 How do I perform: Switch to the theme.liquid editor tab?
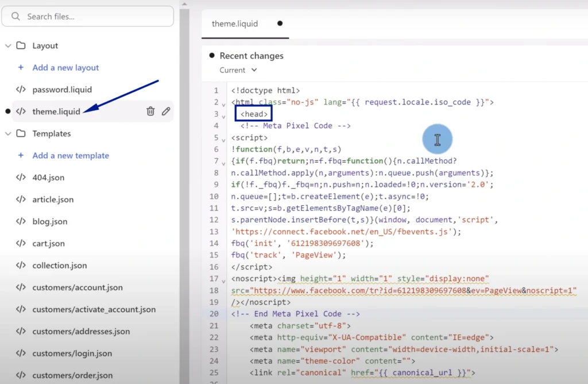[235, 24]
